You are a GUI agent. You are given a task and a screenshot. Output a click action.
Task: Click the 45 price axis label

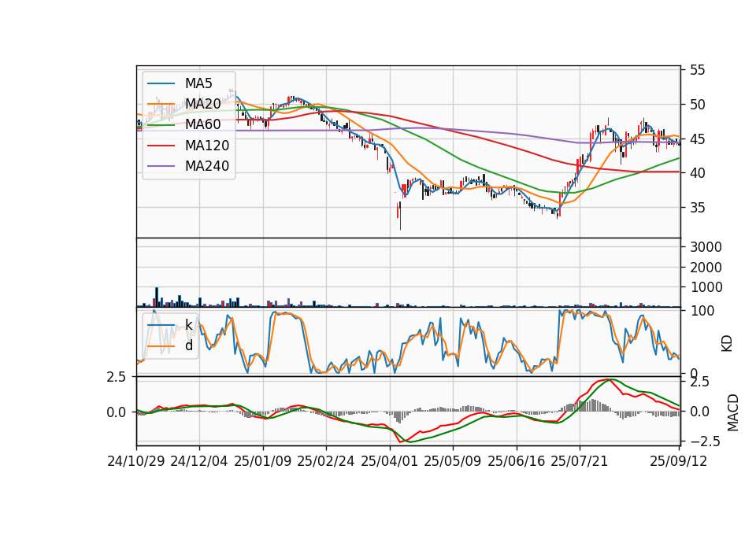pos(698,139)
